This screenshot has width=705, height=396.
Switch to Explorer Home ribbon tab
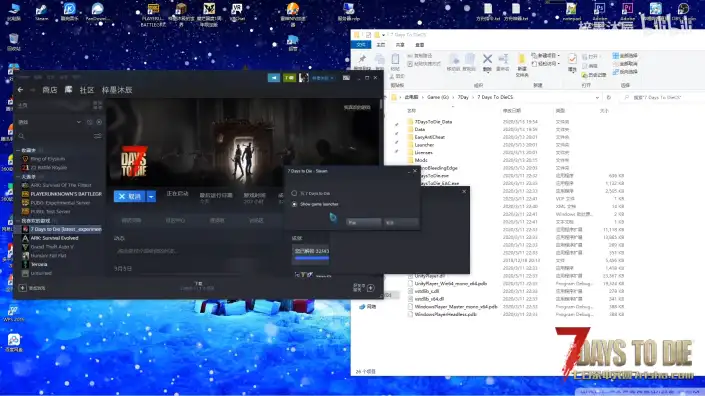click(x=381, y=44)
